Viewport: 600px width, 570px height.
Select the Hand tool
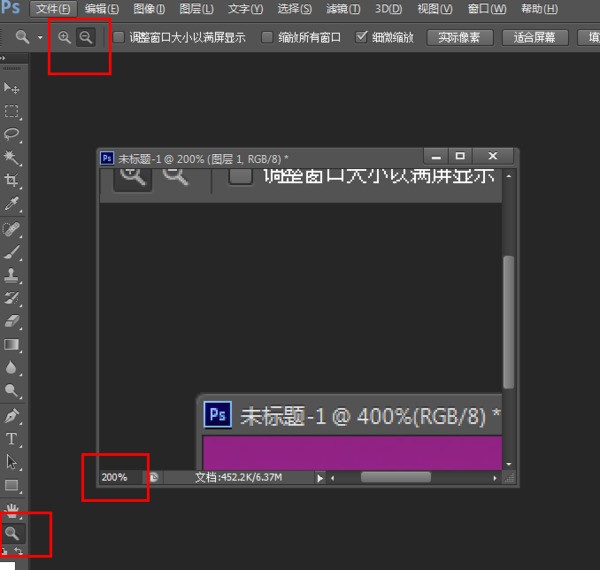click(x=12, y=511)
